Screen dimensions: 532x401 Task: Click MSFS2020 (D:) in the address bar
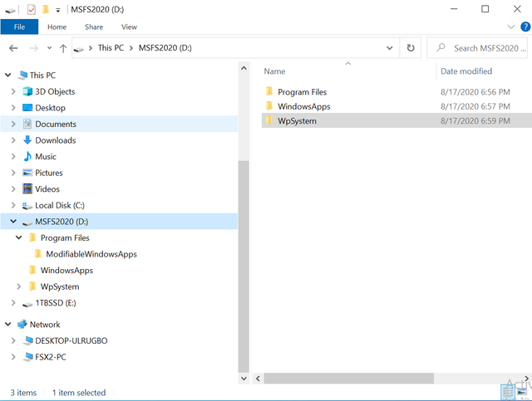coord(165,48)
